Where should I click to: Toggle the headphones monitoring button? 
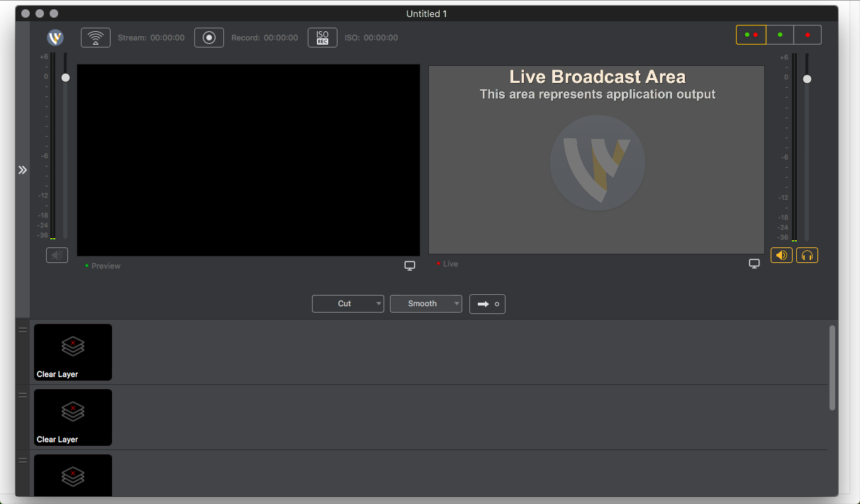pyautogui.click(x=807, y=255)
